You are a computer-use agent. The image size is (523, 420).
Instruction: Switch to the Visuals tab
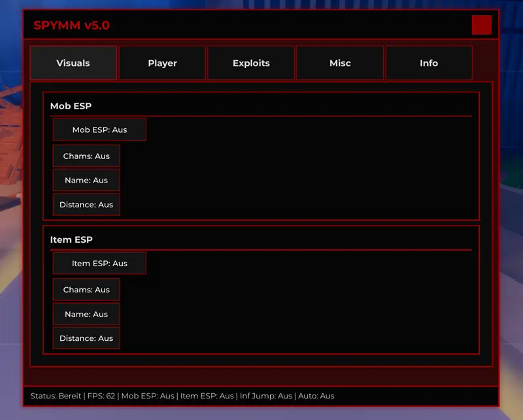(73, 63)
